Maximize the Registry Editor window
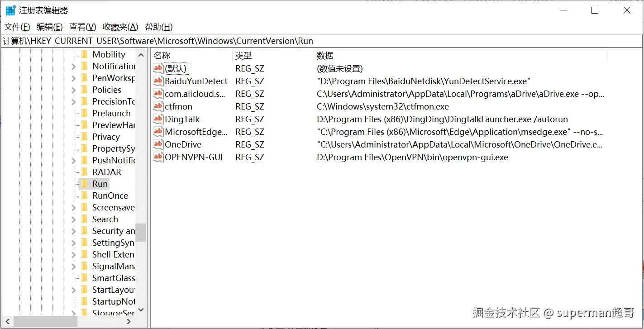This screenshot has width=644, height=329. (x=595, y=10)
